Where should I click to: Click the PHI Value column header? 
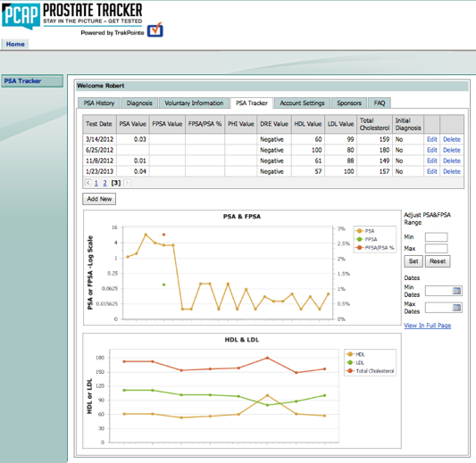tap(241, 124)
